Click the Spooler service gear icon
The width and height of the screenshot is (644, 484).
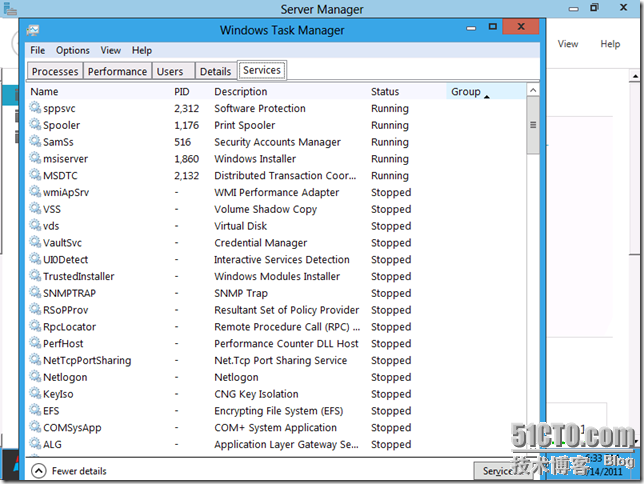point(35,124)
